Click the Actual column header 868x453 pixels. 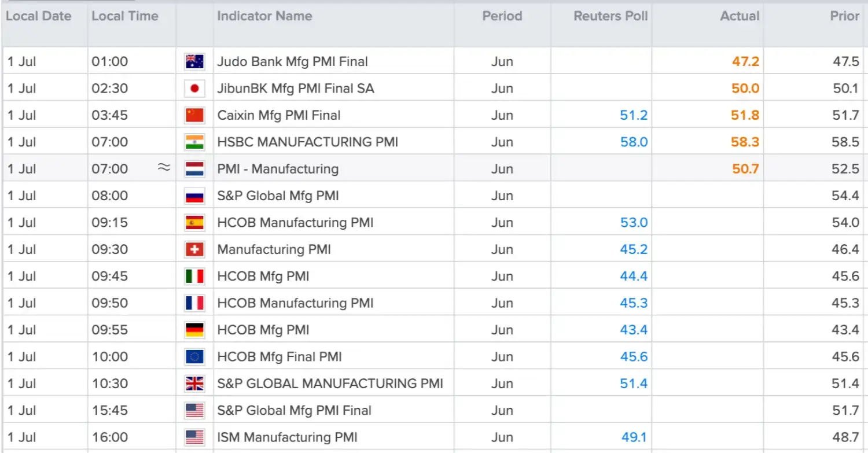(x=740, y=16)
